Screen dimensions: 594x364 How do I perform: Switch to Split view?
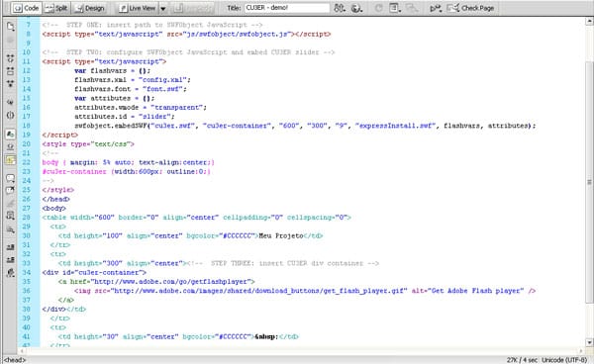tap(56, 8)
